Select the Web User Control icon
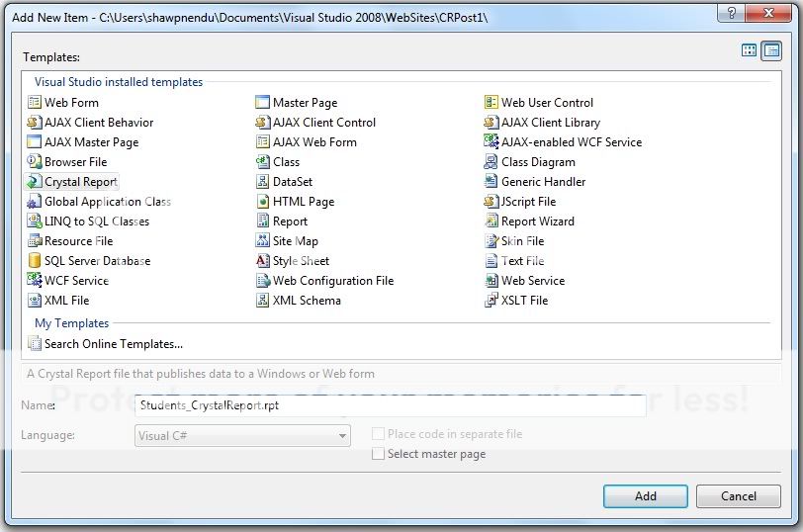Image resolution: width=803 pixels, height=532 pixels. [x=491, y=103]
